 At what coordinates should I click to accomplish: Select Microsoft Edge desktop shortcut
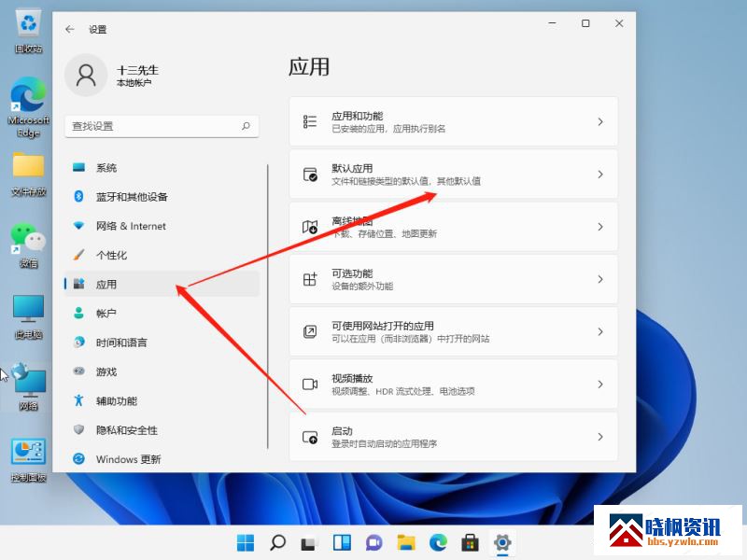(29, 107)
